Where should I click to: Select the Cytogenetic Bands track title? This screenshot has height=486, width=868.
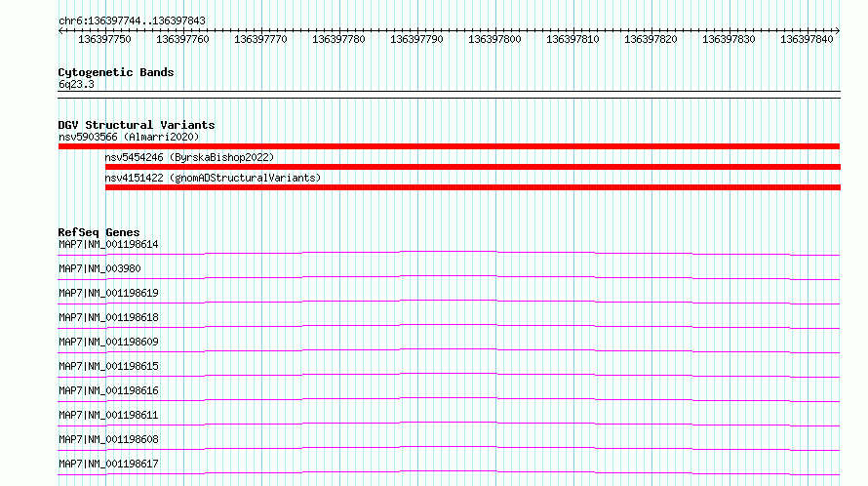(116, 72)
